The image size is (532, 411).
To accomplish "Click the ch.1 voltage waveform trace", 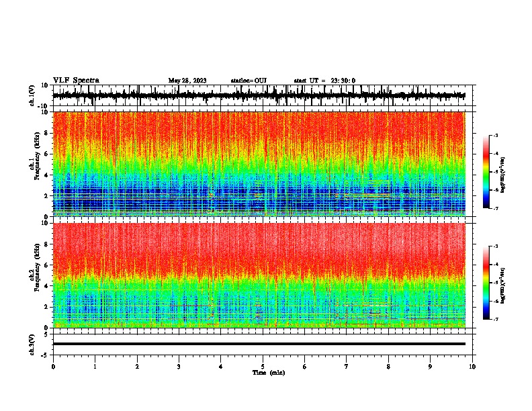I will [259, 95].
